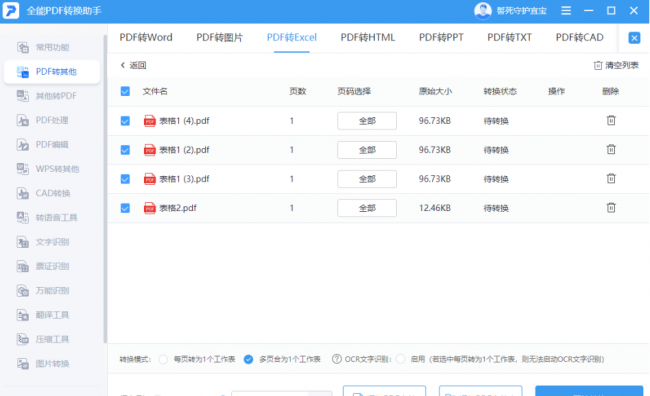Uncheck the checkbox for 表格1 (3).pdf
The height and width of the screenshot is (396, 650).
click(x=125, y=179)
